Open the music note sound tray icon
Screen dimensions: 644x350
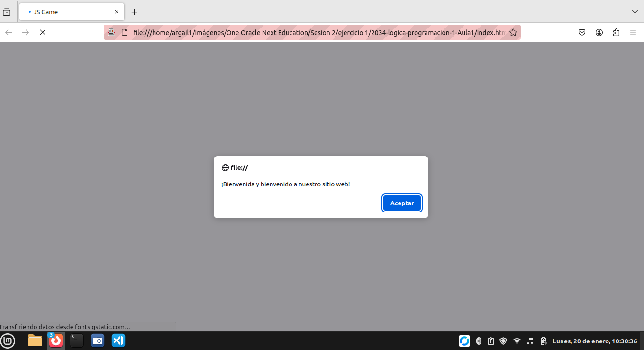point(530,341)
